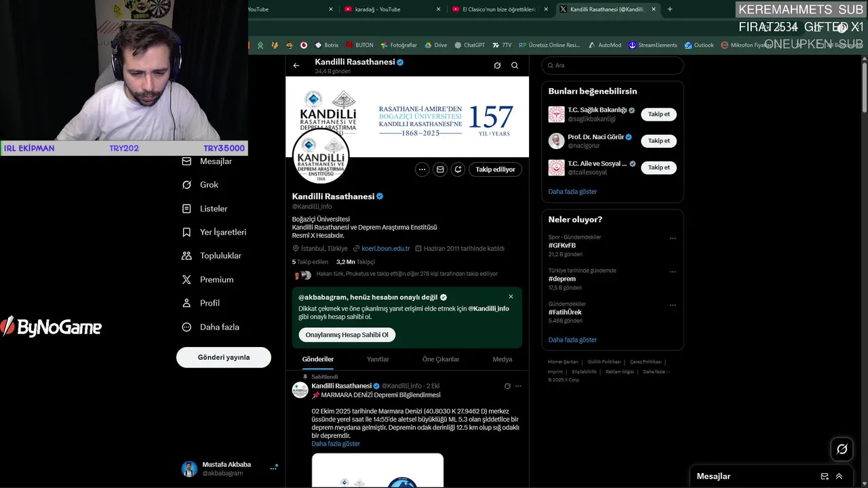The image size is (868, 488).
Task: Open account menu dots beside Mustafa Akbaba
Action: 274,468
